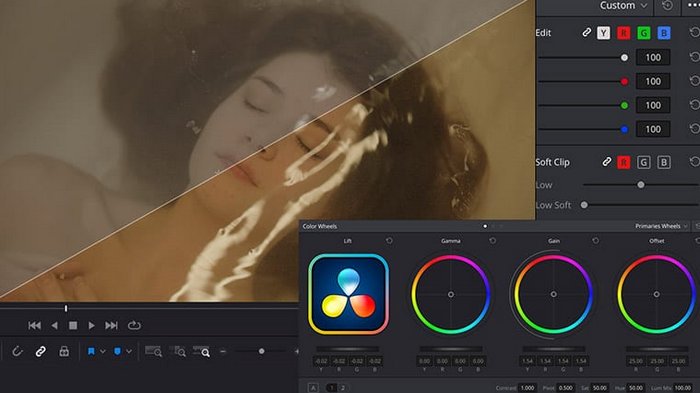
Task: Select detail zoom icon
Action: tap(179, 351)
